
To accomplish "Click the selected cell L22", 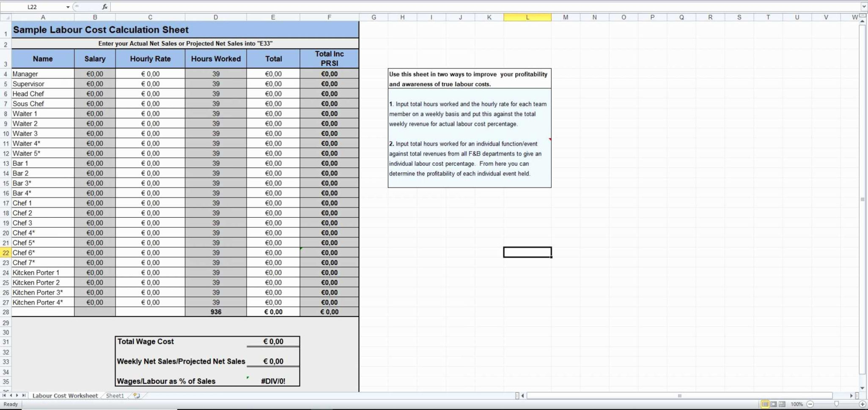I will point(527,252).
